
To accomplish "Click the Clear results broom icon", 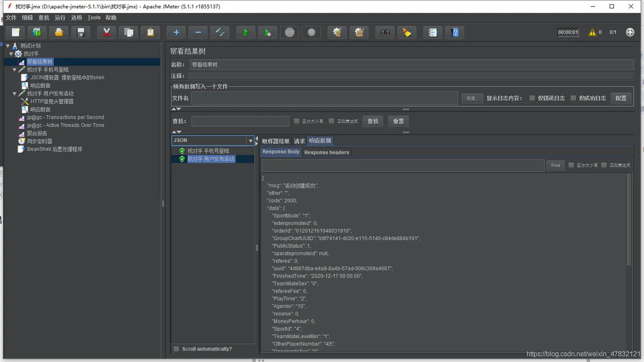I will (337, 32).
